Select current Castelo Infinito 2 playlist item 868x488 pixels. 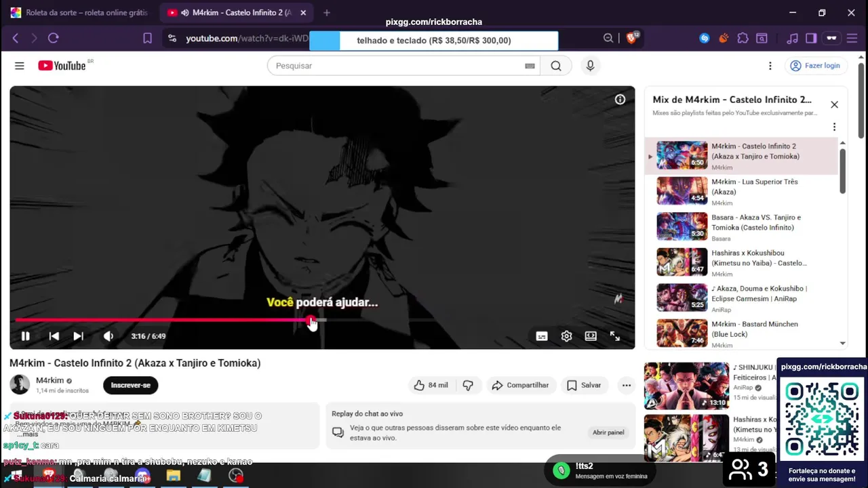[x=741, y=156]
